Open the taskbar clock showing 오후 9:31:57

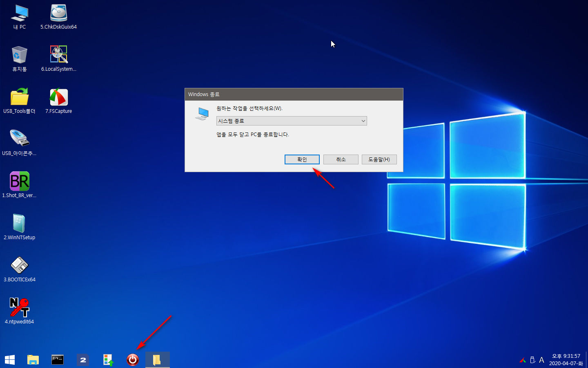tap(566, 360)
